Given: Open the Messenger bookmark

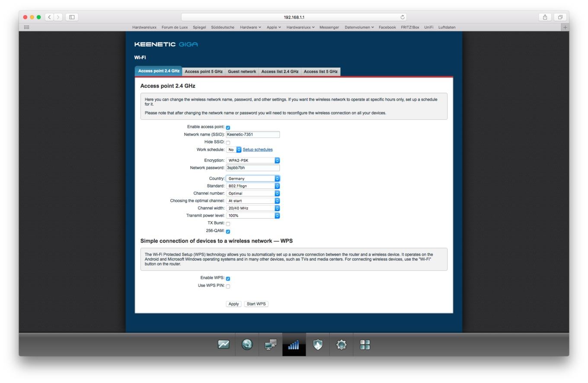Looking at the screenshot, I should point(329,27).
